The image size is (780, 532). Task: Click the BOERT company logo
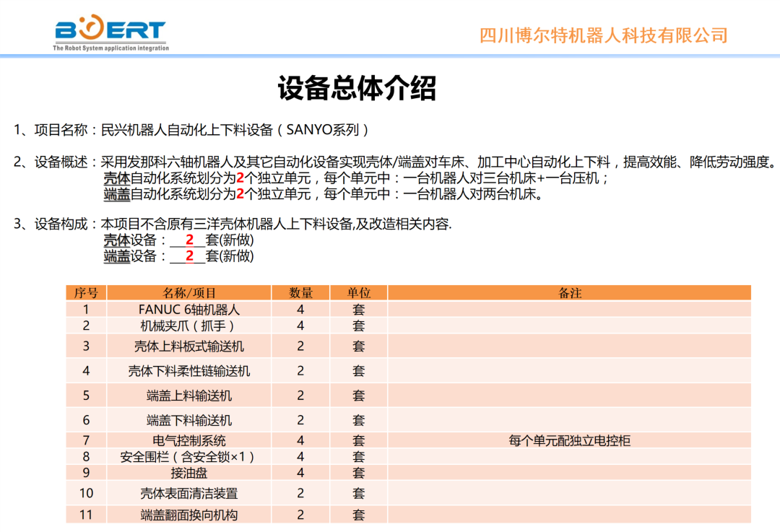[x=110, y=32]
